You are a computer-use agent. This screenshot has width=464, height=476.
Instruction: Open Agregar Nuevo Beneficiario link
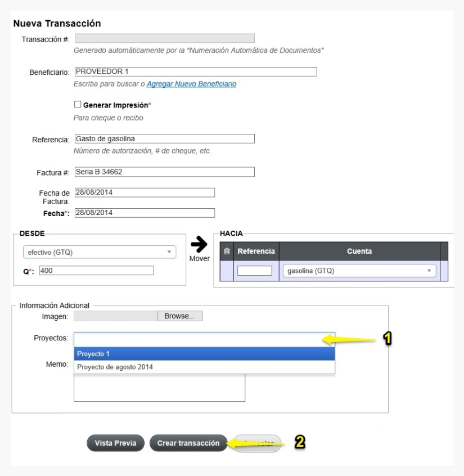click(x=191, y=84)
